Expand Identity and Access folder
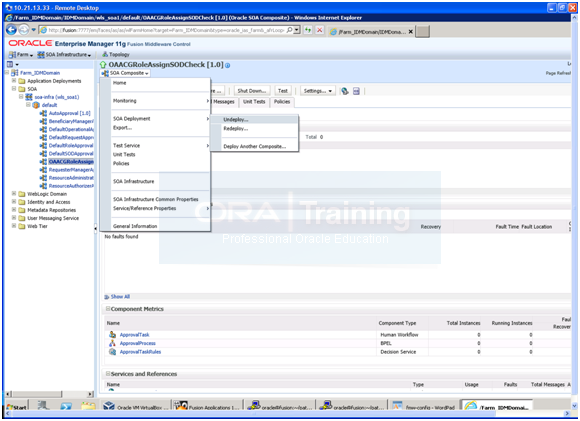 (x=14, y=202)
